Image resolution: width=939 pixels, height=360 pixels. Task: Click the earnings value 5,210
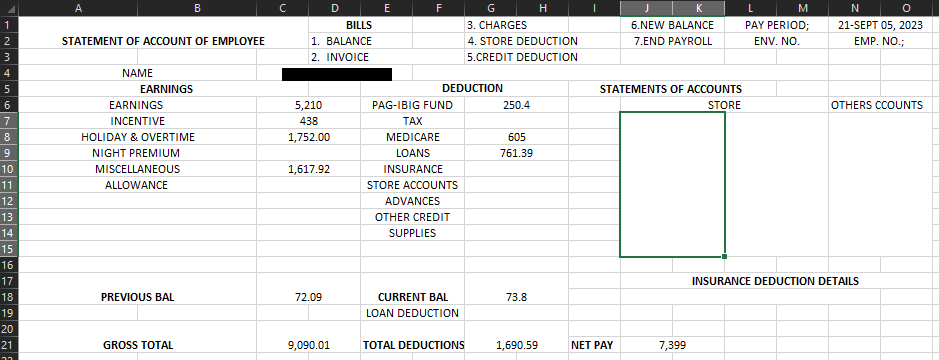[308, 105]
